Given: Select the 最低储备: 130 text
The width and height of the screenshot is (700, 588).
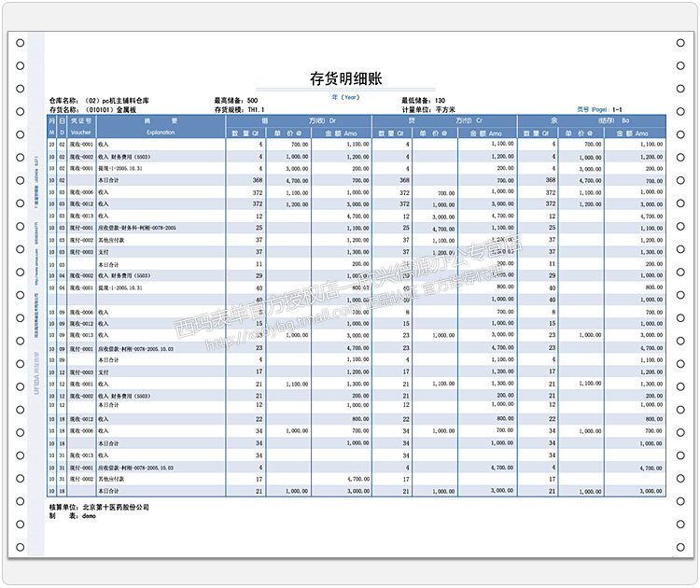Looking at the screenshot, I should [423, 101].
